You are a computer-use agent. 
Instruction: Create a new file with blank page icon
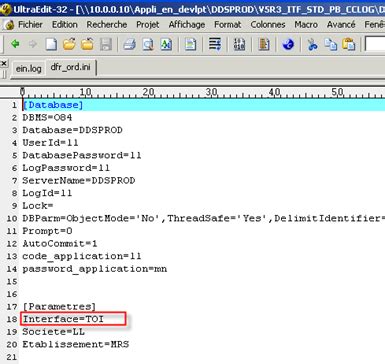[51, 44]
